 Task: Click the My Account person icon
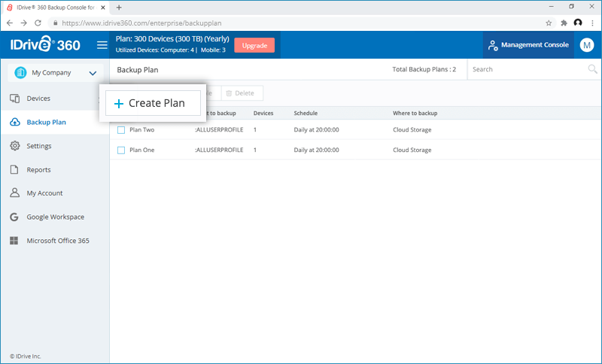[x=14, y=193]
